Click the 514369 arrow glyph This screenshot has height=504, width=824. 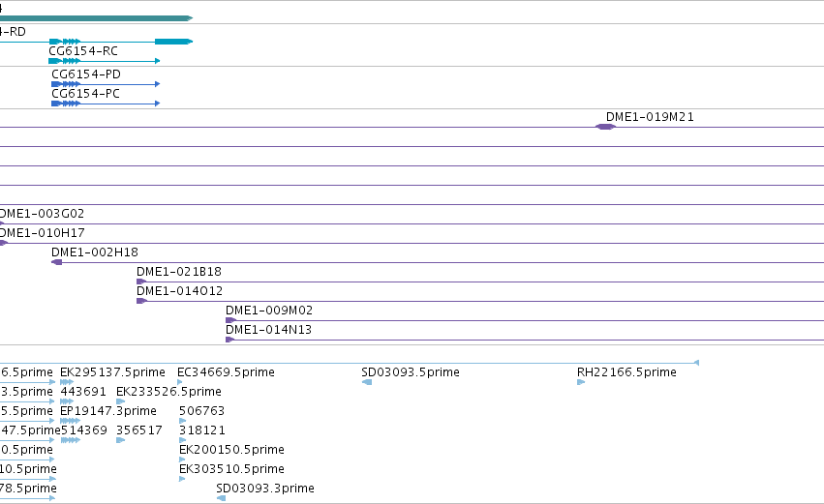(x=71, y=440)
